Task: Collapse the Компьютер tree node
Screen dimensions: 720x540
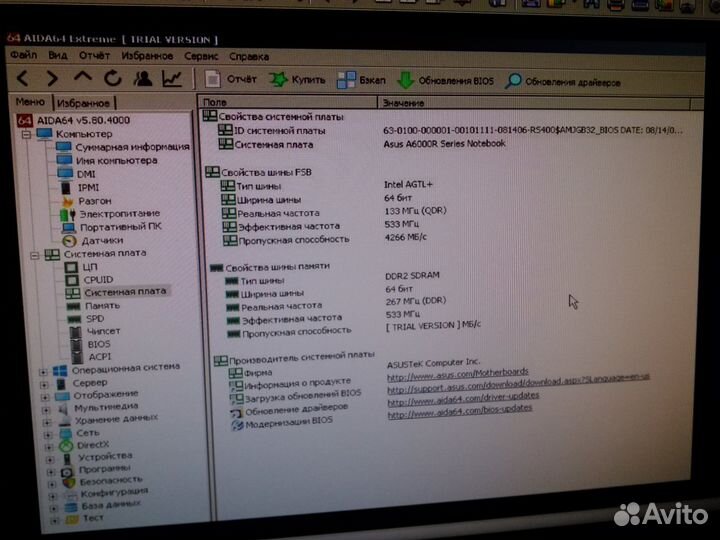Action: [26, 134]
